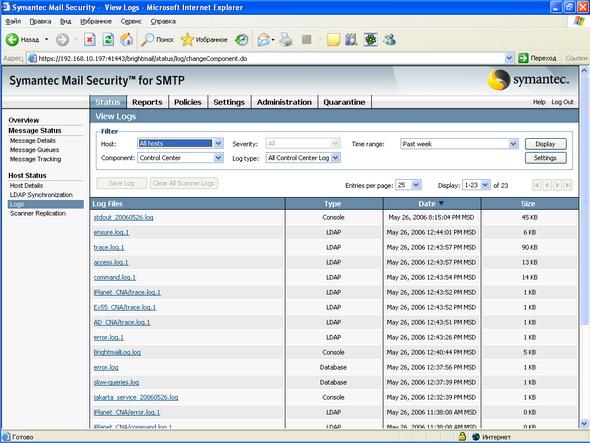This screenshot has height=443, width=590.
Task: Open LDAP Synchronization in sidebar
Action: tap(41, 195)
